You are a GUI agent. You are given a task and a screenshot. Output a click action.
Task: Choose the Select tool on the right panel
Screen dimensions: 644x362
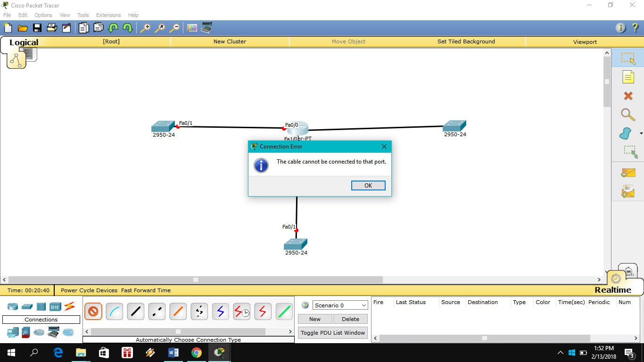pyautogui.click(x=628, y=58)
